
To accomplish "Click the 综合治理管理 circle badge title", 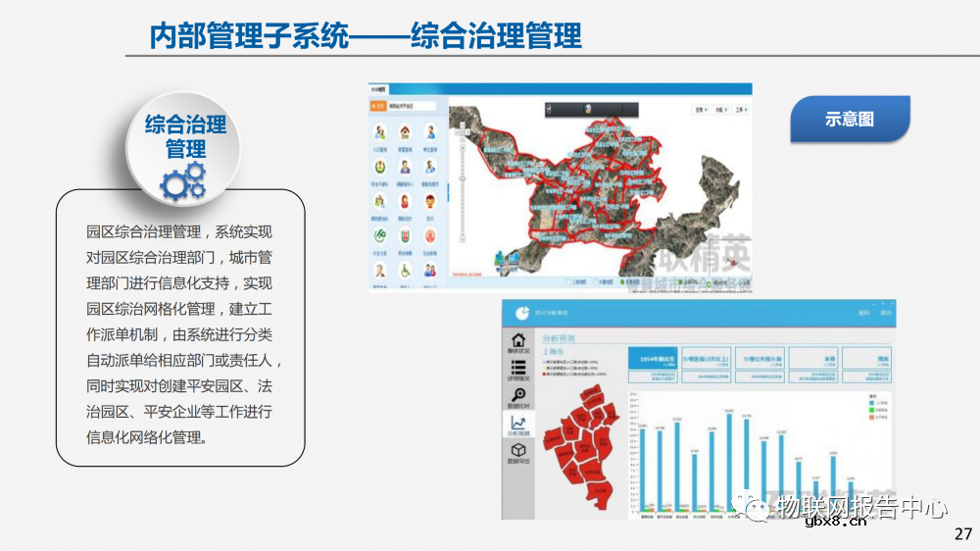I will coord(185,136).
